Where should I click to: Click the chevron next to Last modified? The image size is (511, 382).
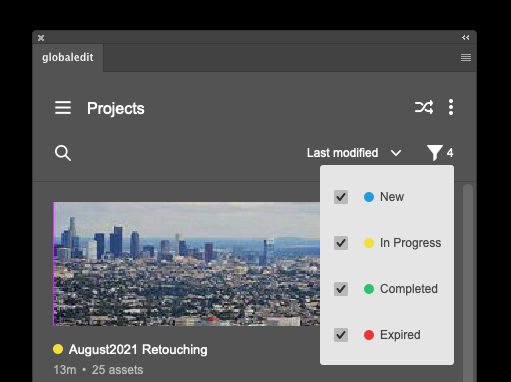pos(396,153)
